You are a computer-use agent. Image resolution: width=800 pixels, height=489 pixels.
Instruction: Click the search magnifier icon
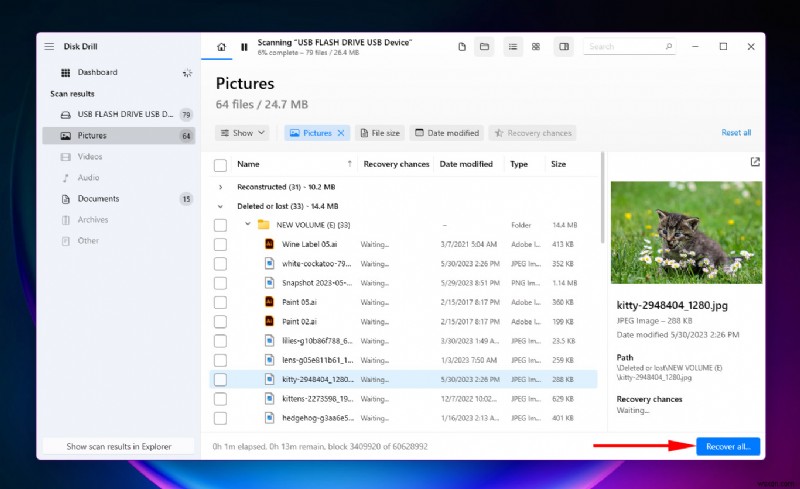pyautogui.click(x=668, y=46)
